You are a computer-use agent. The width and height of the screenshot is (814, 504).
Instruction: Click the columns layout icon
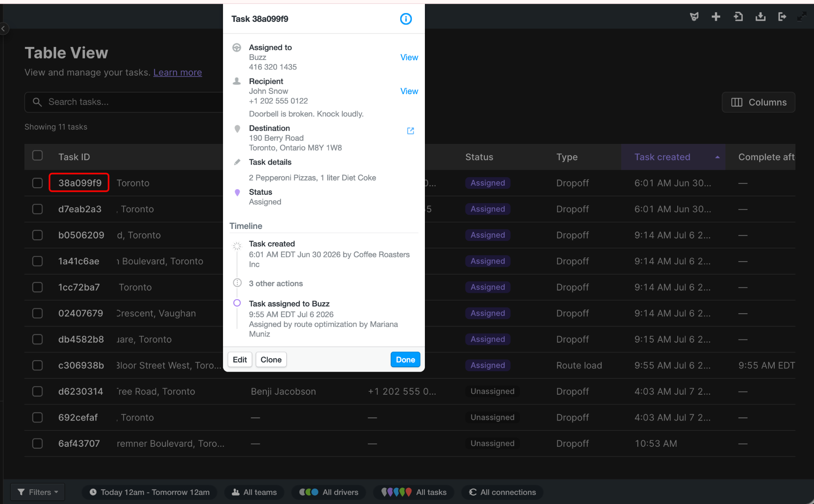click(x=736, y=103)
